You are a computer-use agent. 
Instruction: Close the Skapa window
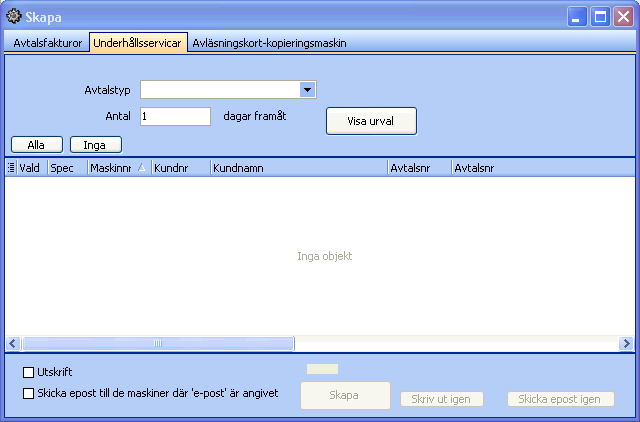coord(624,16)
